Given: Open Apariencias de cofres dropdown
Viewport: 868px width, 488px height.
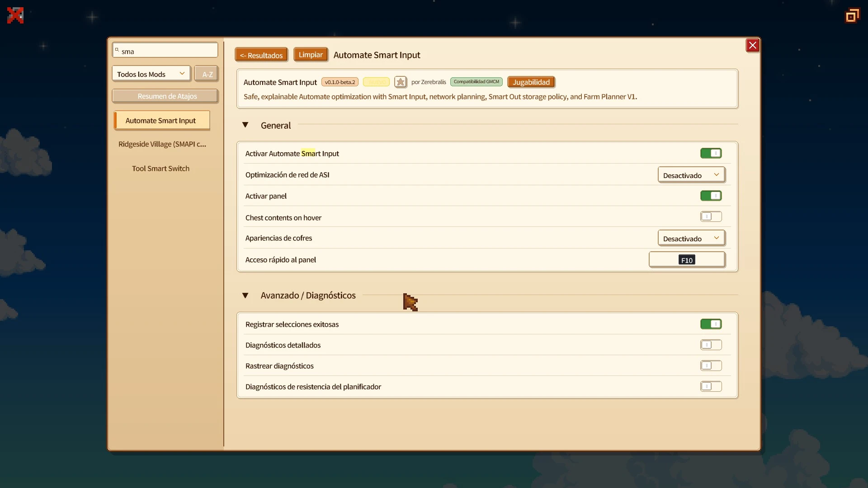Looking at the screenshot, I should (x=691, y=238).
